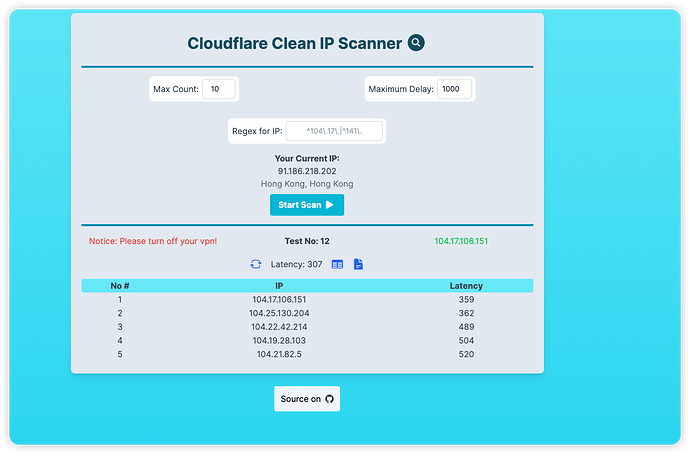Click the IP column header
Viewport: 690px width, 453px height.
tap(279, 286)
